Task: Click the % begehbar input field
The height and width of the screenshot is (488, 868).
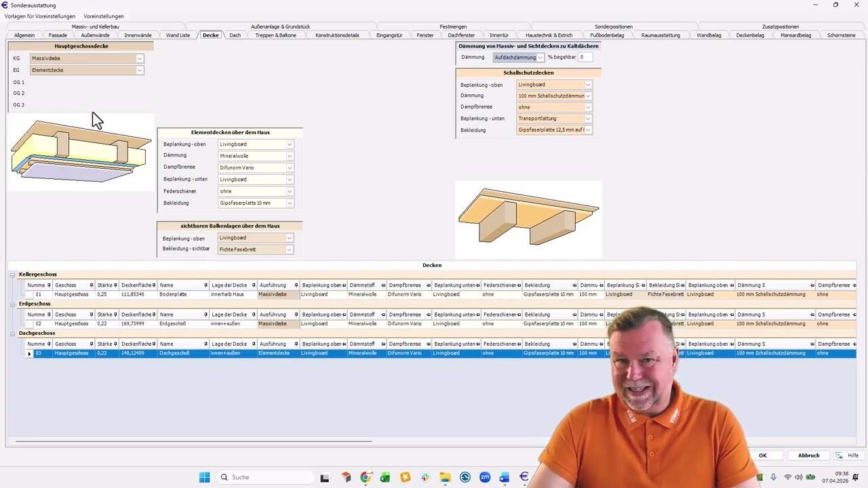Action: (585, 57)
